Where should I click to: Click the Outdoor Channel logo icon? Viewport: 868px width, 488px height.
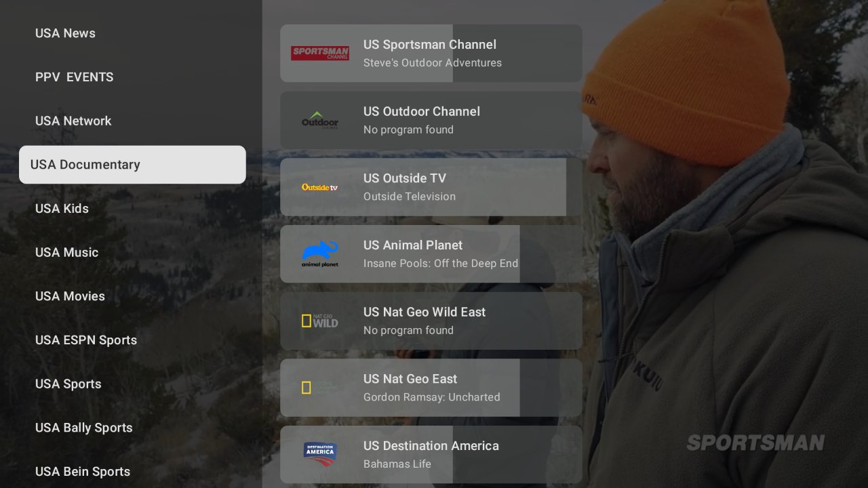tap(320, 120)
